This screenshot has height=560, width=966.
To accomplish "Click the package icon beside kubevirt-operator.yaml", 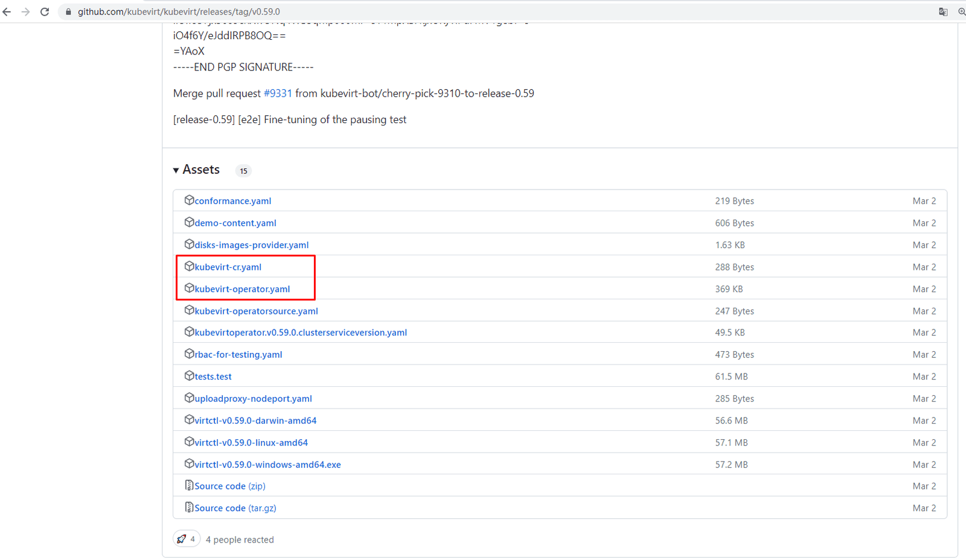I will (x=189, y=288).
